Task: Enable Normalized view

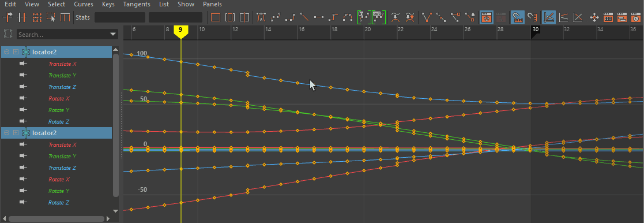Action: tap(578, 17)
